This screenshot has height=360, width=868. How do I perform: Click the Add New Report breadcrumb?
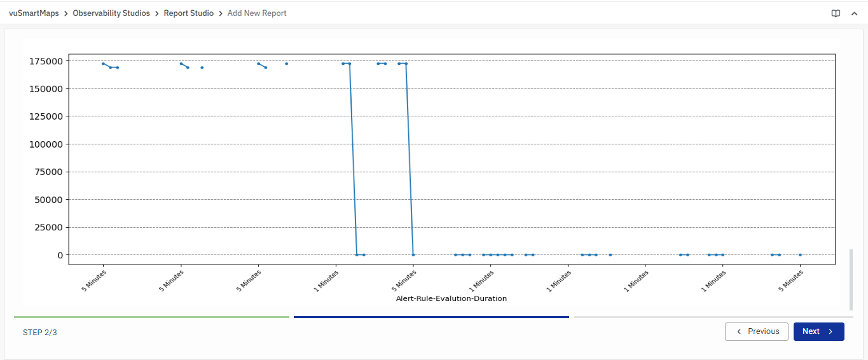[x=257, y=13]
